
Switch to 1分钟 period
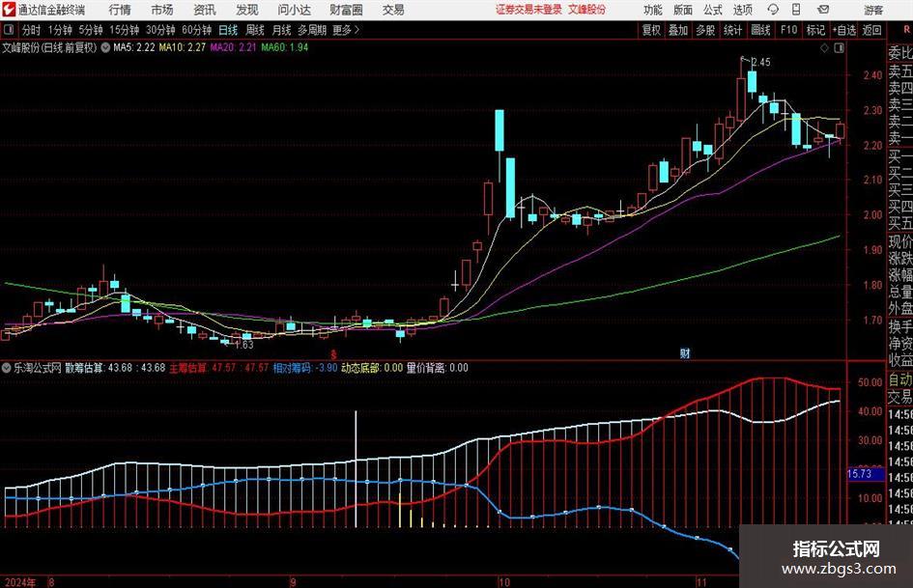pos(60,30)
